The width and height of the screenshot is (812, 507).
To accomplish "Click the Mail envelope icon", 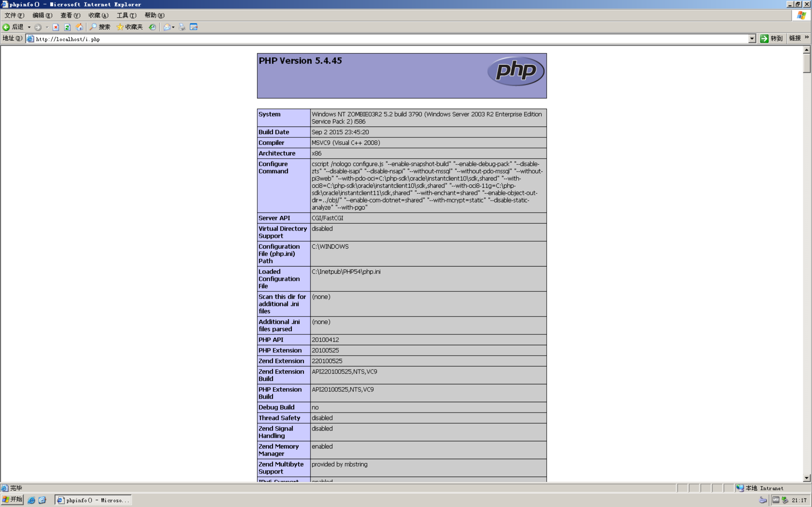I will click(x=167, y=27).
